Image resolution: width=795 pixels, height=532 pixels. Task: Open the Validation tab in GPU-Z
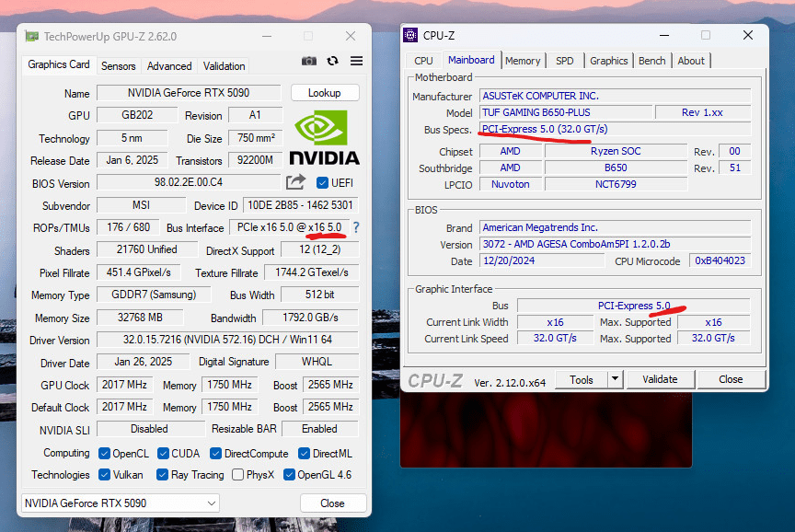point(225,66)
